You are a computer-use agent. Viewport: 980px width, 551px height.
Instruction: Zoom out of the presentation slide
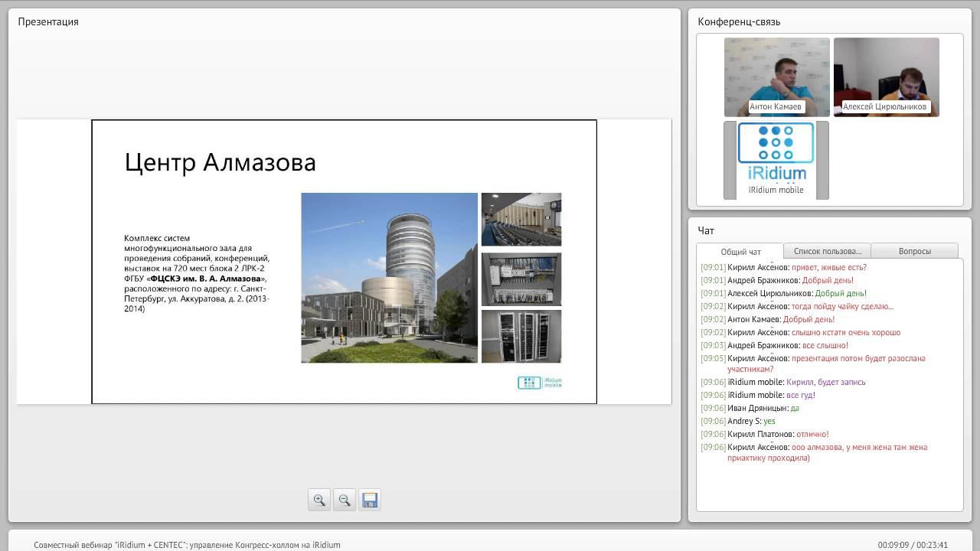[345, 500]
